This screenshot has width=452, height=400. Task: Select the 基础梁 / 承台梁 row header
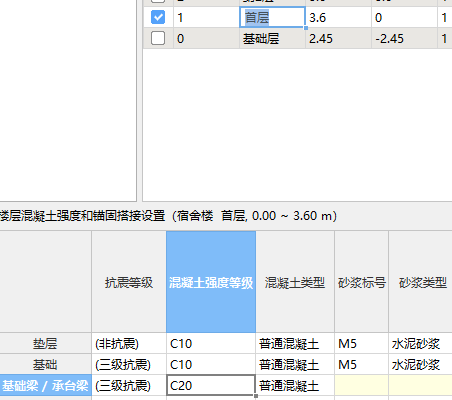[45, 385]
